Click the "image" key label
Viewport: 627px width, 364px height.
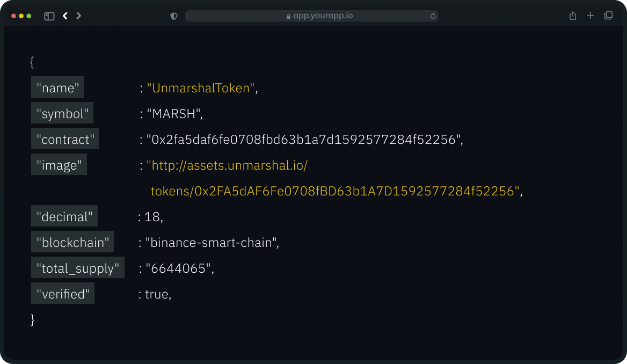[x=59, y=165]
